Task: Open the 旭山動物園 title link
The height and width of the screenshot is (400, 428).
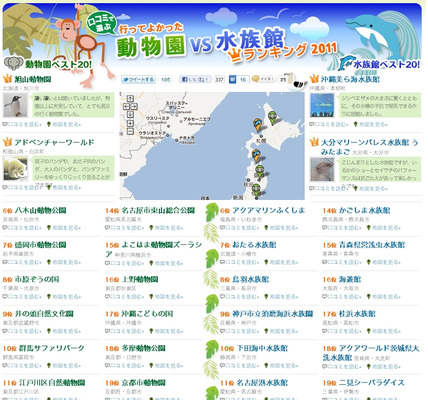Action: tap(33, 79)
